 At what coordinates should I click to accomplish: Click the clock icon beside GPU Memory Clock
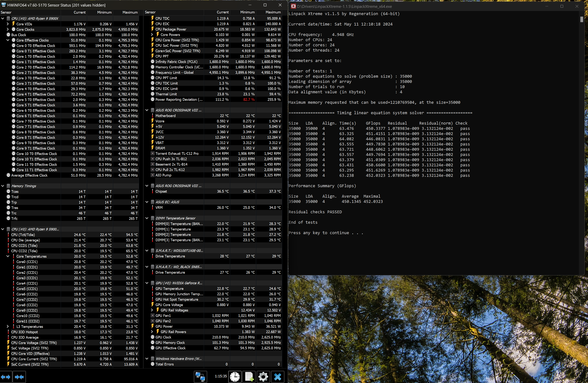[152, 342]
